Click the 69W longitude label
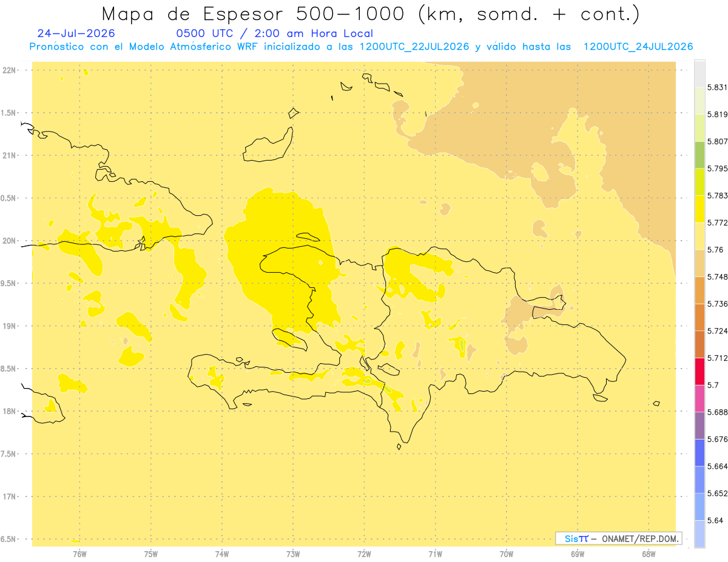728x562 pixels. [578, 554]
